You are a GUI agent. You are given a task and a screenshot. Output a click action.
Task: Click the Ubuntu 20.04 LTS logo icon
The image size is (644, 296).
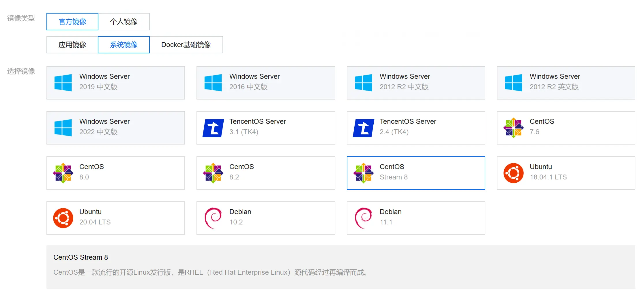pyautogui.click(x=63, y=218)
